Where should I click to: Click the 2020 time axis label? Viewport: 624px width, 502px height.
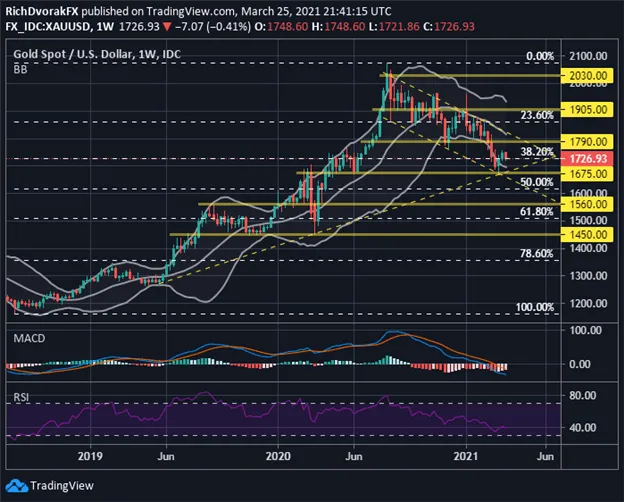278,456
